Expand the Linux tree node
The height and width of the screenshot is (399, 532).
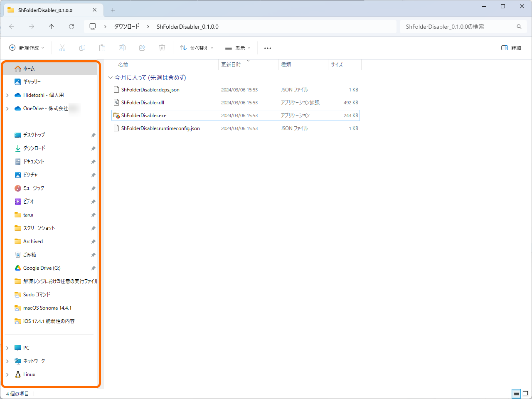tap(7, 374)
